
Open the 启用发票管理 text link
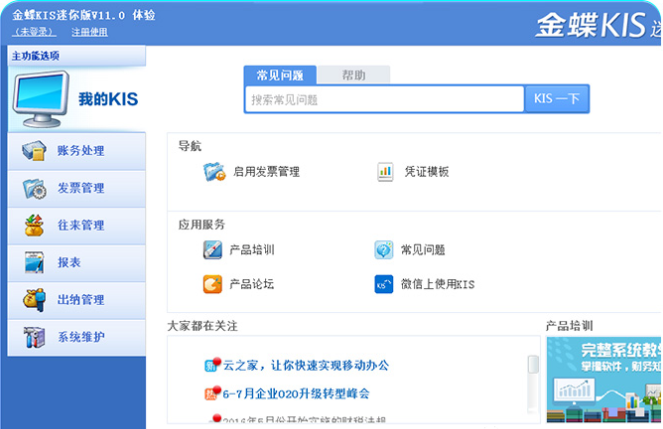pos(266,172)
